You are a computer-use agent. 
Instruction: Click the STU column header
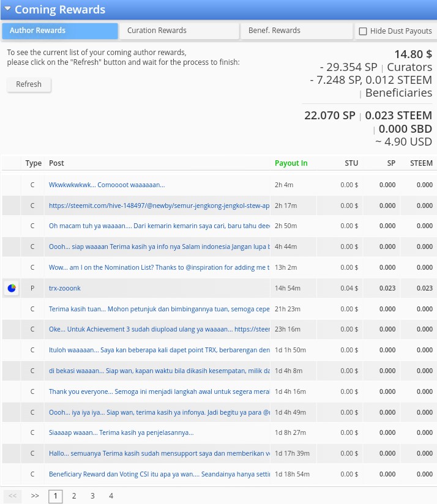point(351,163)
